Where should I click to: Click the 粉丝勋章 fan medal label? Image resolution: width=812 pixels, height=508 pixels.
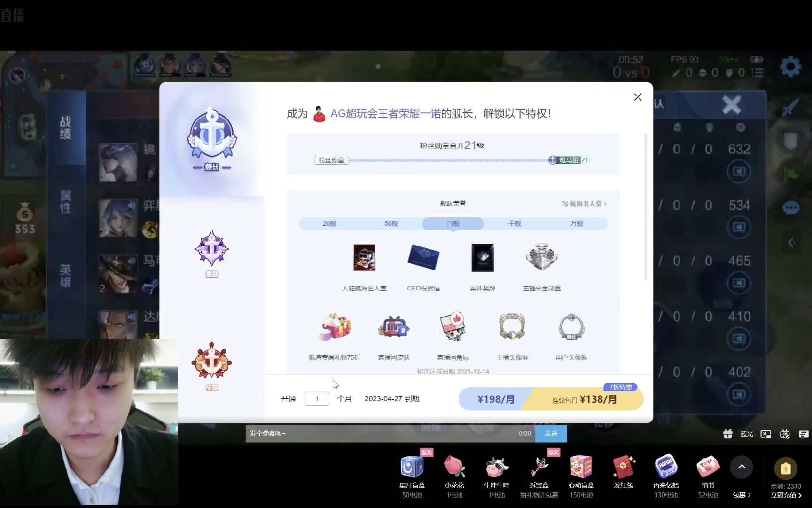tap(331, 160)
